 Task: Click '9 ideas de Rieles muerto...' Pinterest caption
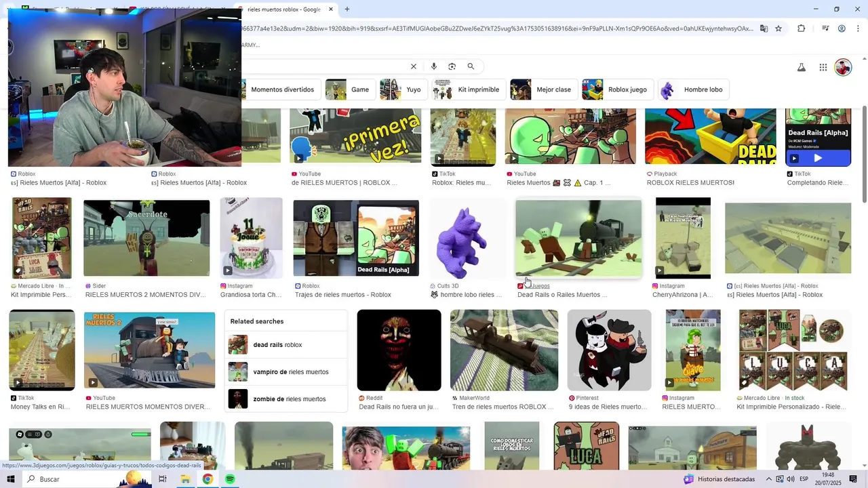click(608, 407)
